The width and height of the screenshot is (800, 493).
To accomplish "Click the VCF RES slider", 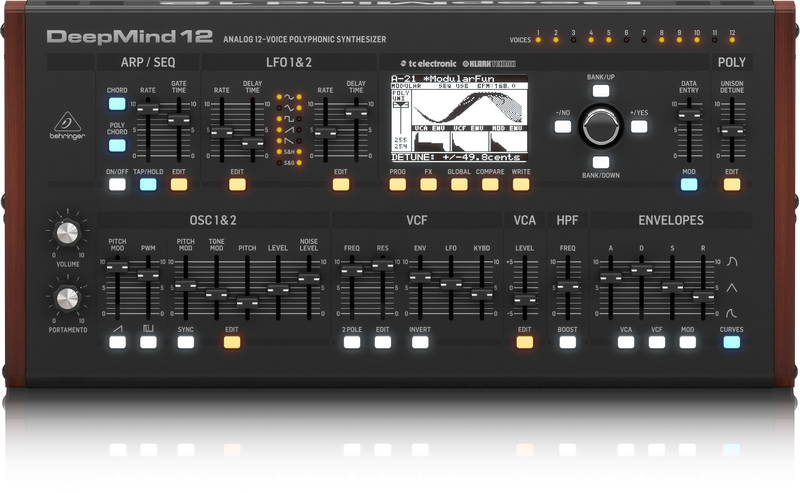I will click(383, 264).
